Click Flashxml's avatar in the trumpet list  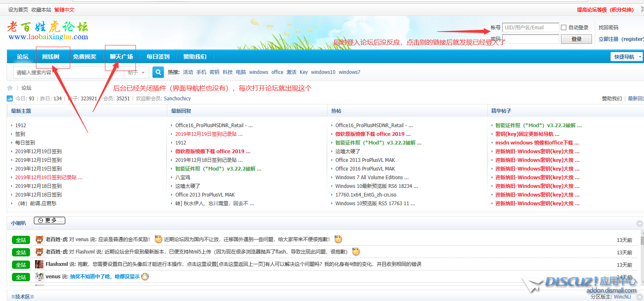pyautogui.click(x=39, y=264)
